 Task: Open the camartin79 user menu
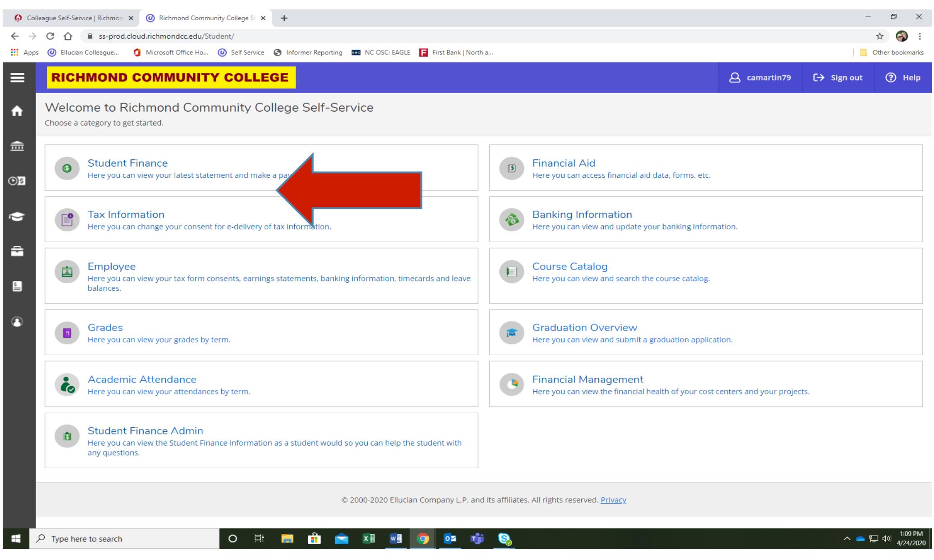pyautogui.click(x=760, y=78)
